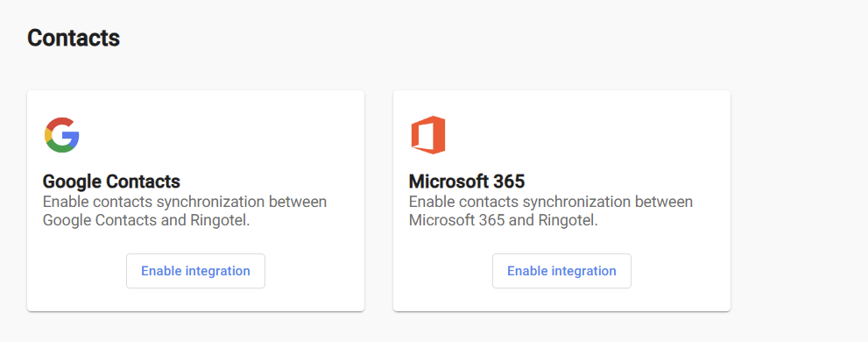The height and width of the screenshot is (342, 868).
Task: Click the 'Google Contacts and Ringotel.' text line
Action: click(146, 220)
